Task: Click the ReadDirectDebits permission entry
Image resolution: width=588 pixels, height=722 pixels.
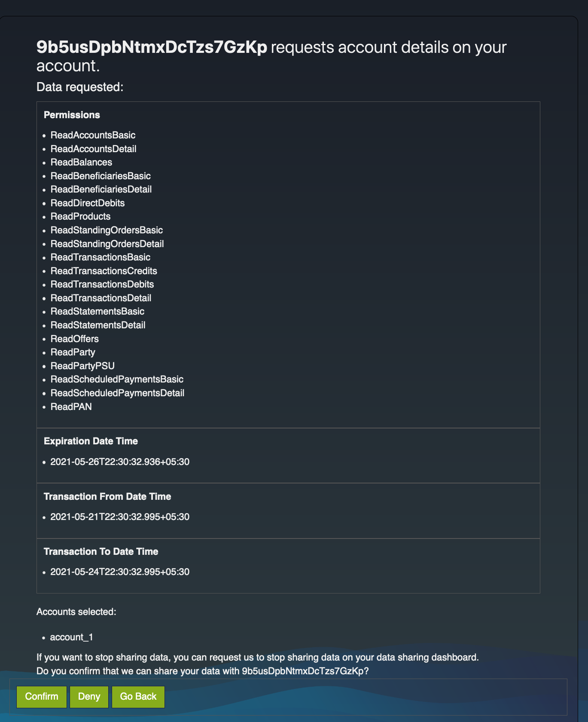Action: (88, 203)
